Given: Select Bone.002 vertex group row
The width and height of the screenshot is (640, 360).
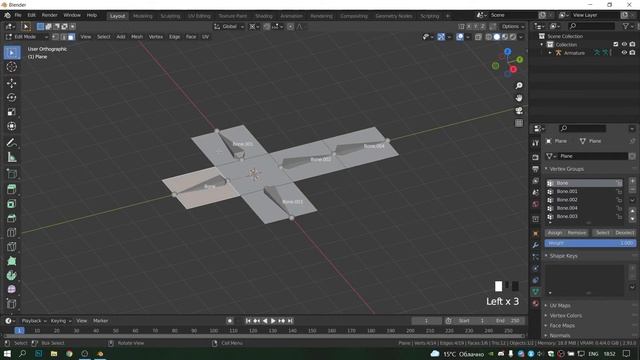Looking at the screenshot, I should (584, 200).
